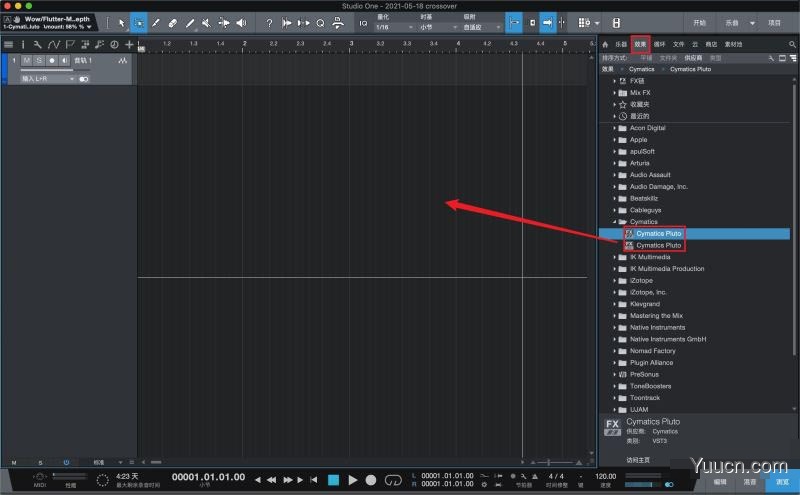This screenshot has height=495, width=800.
Task: Switch to the 循环 (Loops) browser tab
Action: click(x=659, y=44)
